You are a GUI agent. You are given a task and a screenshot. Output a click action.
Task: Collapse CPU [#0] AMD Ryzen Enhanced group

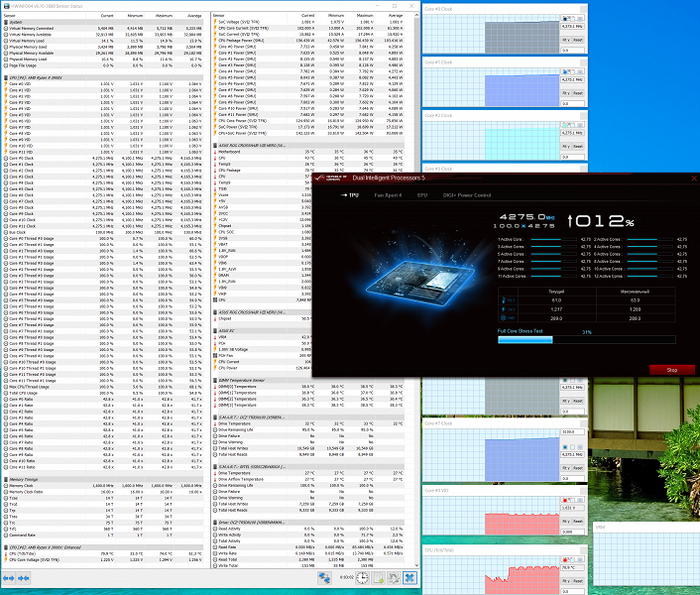pos(6,547)
